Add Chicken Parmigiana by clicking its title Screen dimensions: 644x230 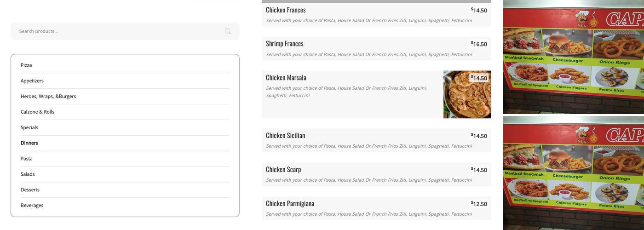(290, 203)
